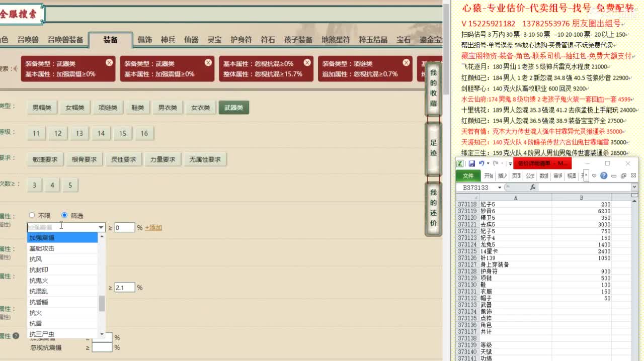Viewport: 644px width, 361px height.
Task: Click the Save icon in Excel
Action: pos(472,164)
